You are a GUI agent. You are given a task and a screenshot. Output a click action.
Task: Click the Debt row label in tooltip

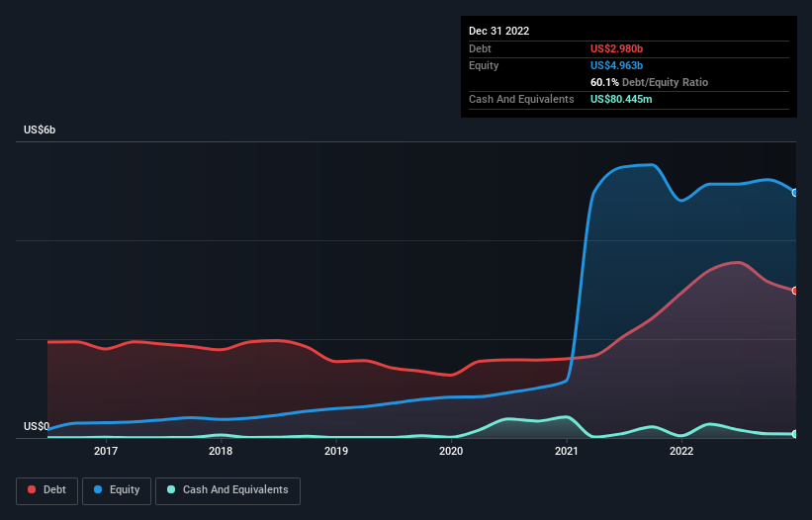(480, 48)
